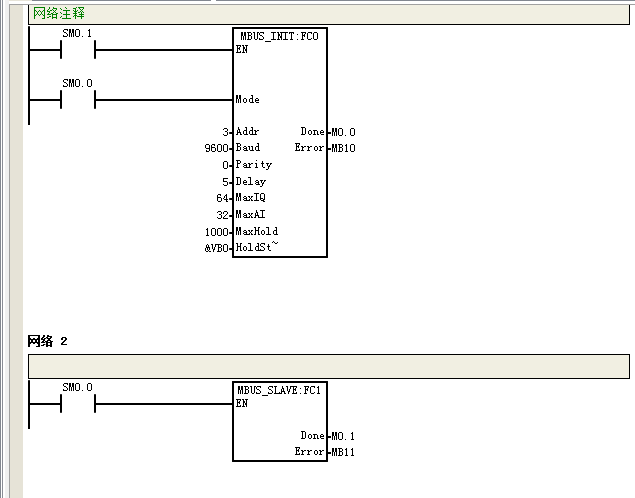The image size is (635, 498).
Task: Select the SM0.0 contact in network 2
Action: coord(78,404)
